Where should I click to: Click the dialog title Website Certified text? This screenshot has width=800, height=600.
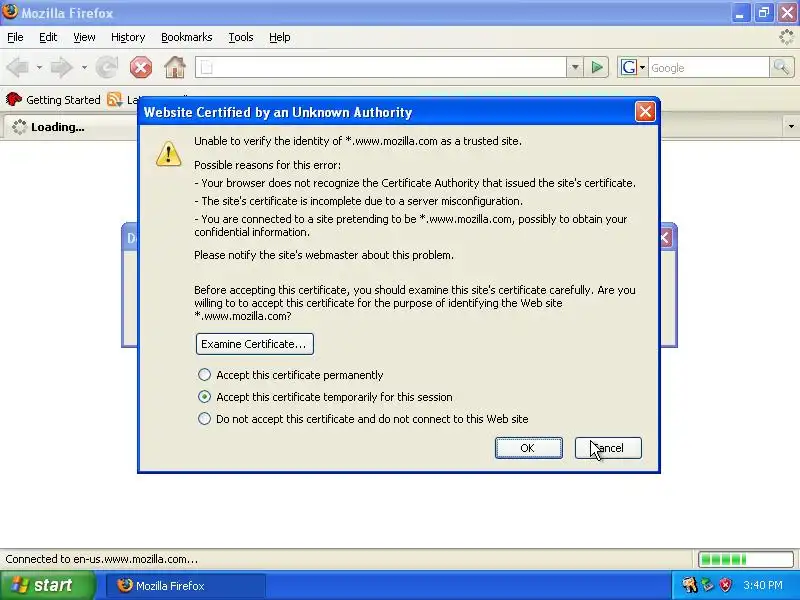[x=278, y=112]
